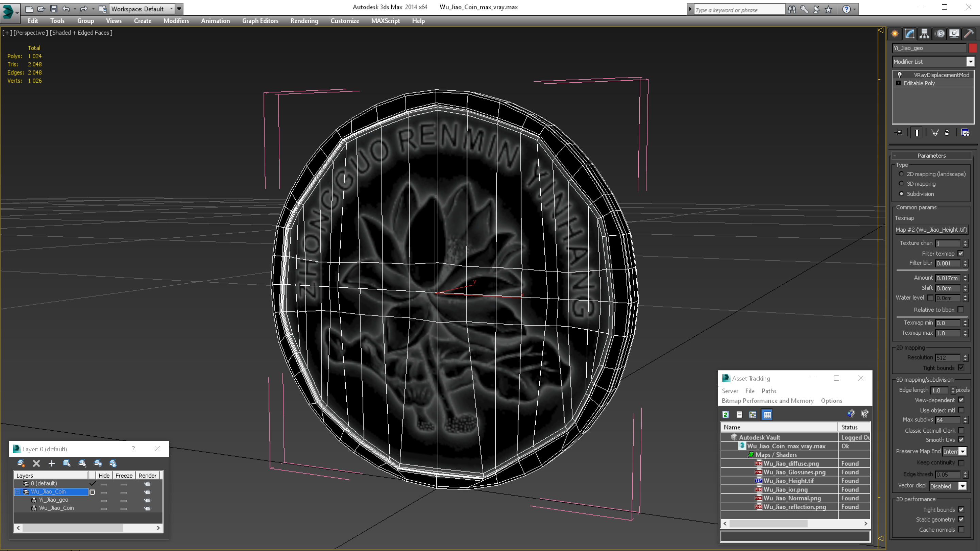Click the favorites star icon
The width and height of the screenshot is (980, 551).
pos(828,10)
